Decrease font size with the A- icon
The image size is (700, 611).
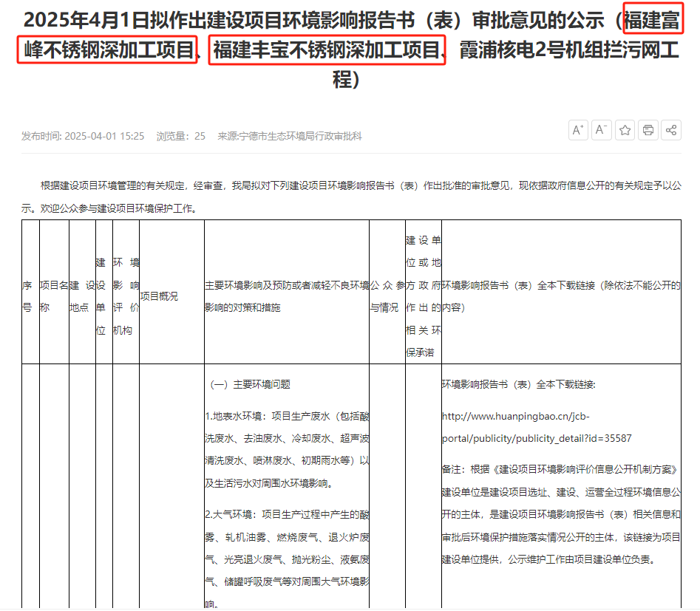pos(602,130)
